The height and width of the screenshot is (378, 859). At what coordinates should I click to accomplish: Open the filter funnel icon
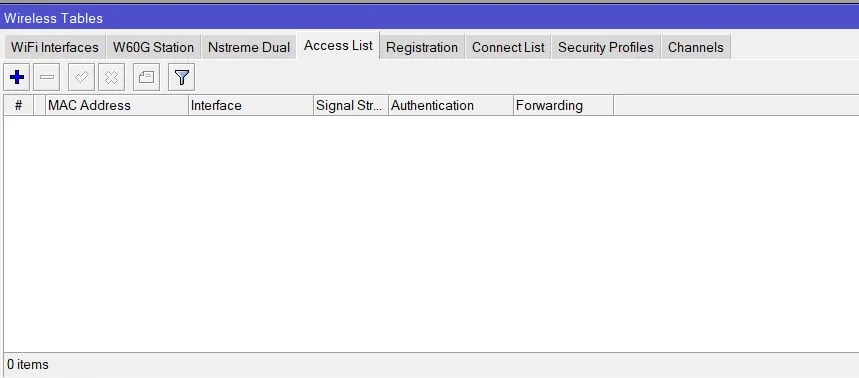click(181, 77)
